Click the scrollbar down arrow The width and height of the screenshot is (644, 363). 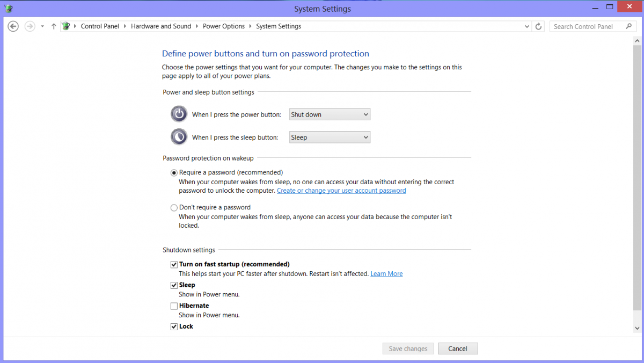(x=637, y=328)
